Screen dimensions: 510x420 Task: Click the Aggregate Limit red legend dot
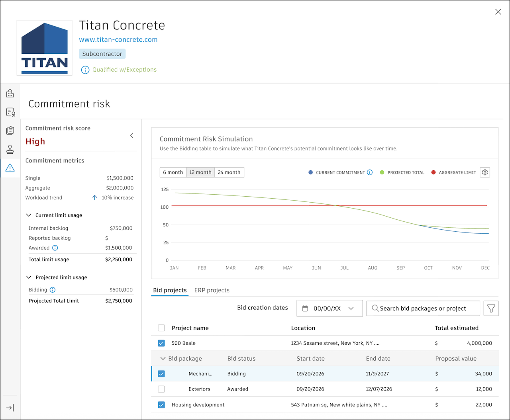(433, 172)
